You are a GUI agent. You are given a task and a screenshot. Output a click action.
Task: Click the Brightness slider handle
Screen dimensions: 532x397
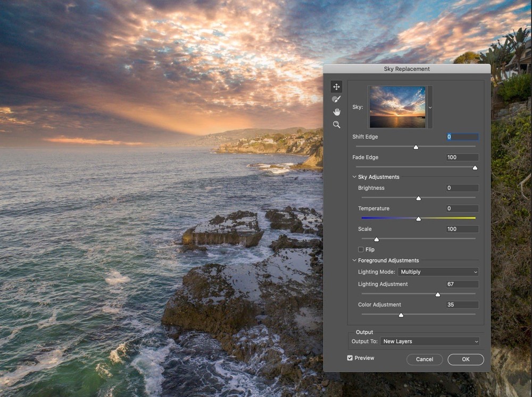tap(418, 198)
